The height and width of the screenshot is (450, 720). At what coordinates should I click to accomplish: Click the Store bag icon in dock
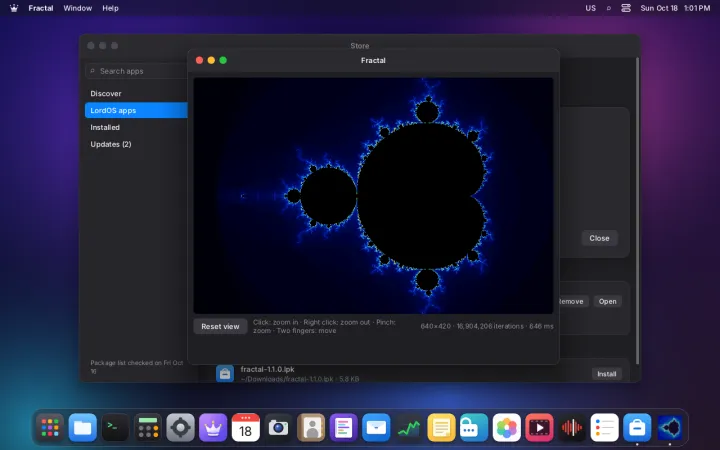point(637,428)
